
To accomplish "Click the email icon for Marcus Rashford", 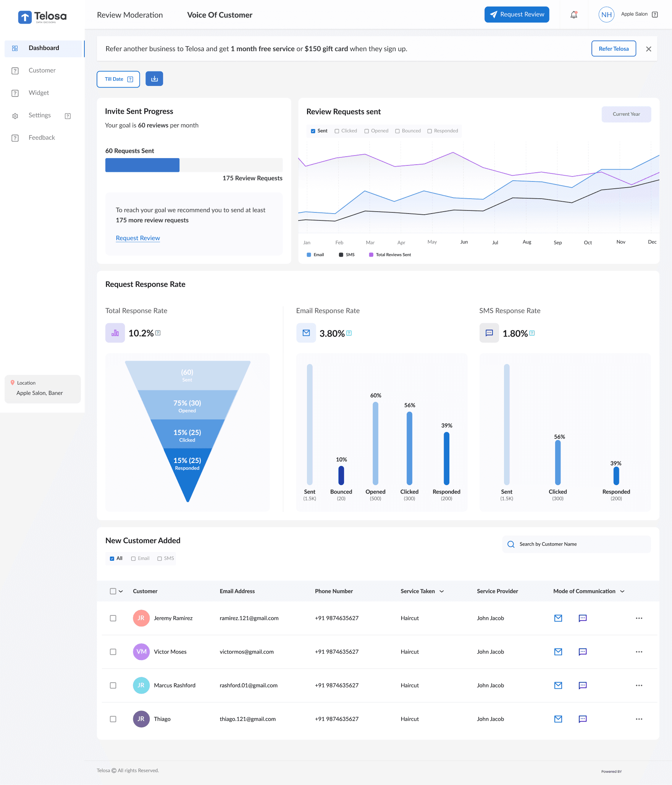I will pyautogui.click(x=558, y=685).
